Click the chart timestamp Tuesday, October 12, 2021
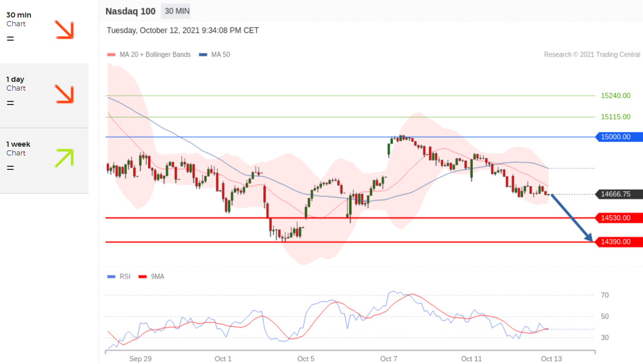This screenshot has width=643, height=364. coord(183,30)
